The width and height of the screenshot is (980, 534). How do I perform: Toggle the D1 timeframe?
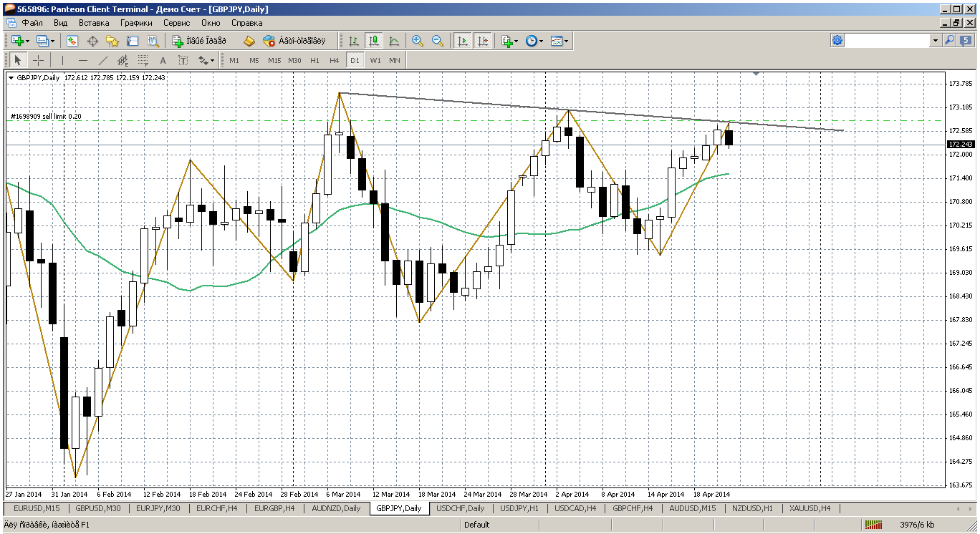[x=355, y=60]
